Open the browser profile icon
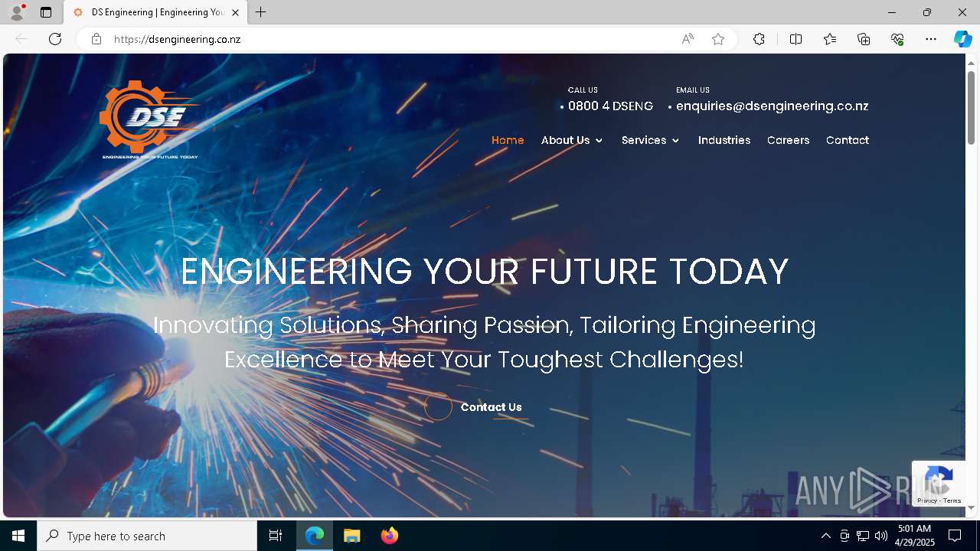 point(17,12)
